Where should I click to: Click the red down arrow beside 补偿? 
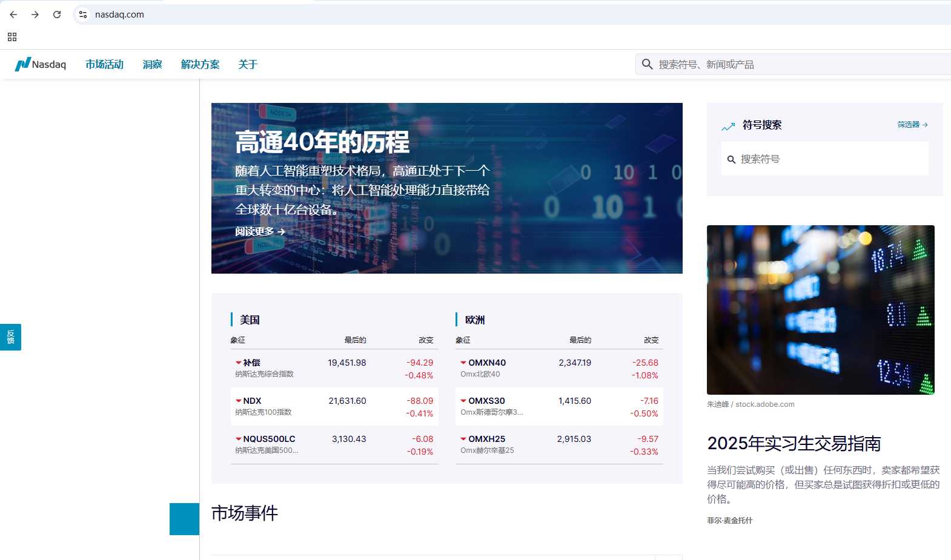coord(239,363)
